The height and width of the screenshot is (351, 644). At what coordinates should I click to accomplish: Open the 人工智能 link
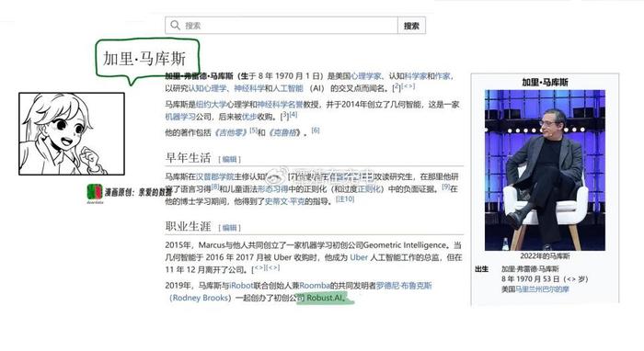pyautogui.click(x=287, y=88)
